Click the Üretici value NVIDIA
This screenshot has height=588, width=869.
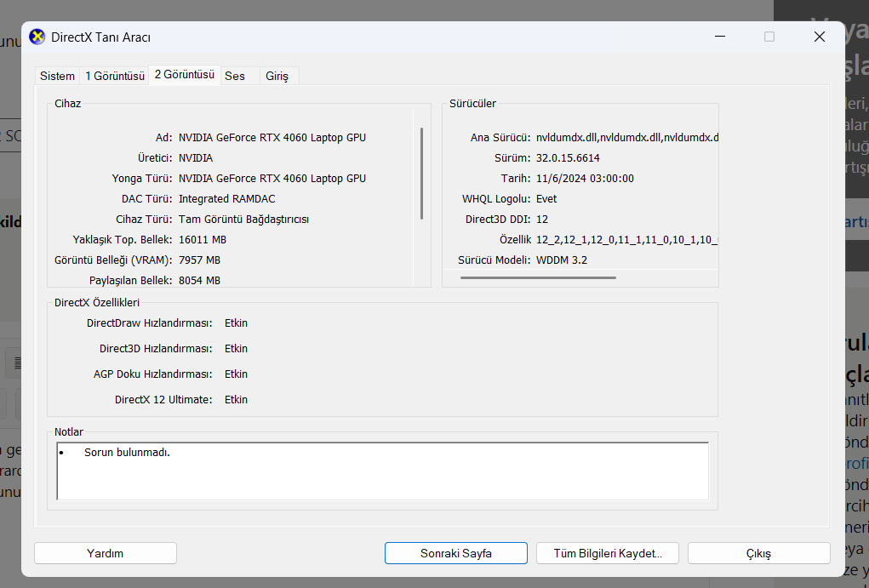pos(196,158)
